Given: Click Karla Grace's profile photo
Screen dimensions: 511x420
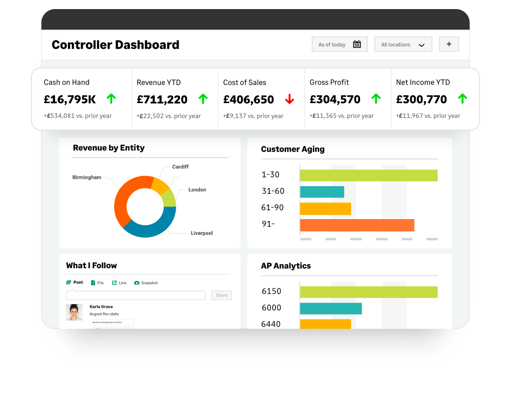Looking at the screenshot, I should tap(75, 312).
